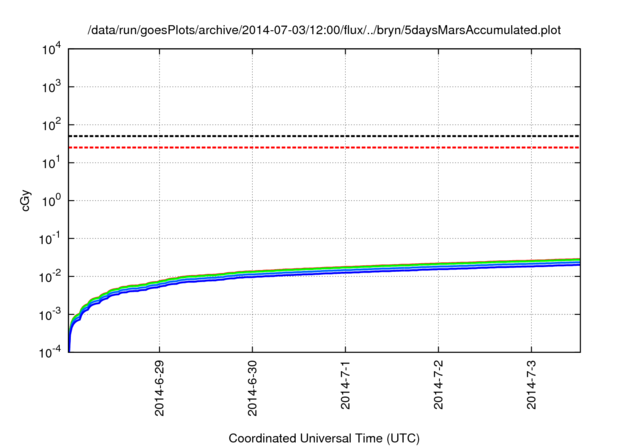
Task: Click the 10^4 y-axis tick label
Action: coord(51,50)
